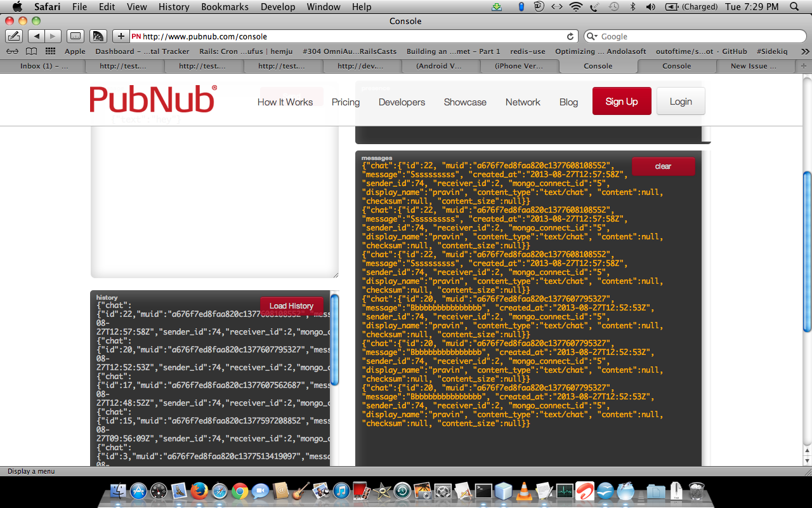Open the Developers link
This screenshot has height=508, width=812.
(x=402, y=102)
